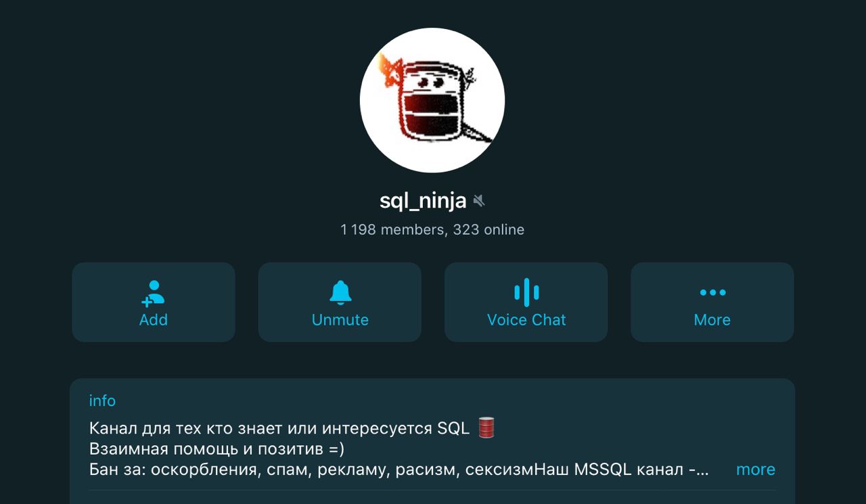Expand the description with the 'more' link
The height and width of the screenshot is (504, 866).
click(756, 469)
